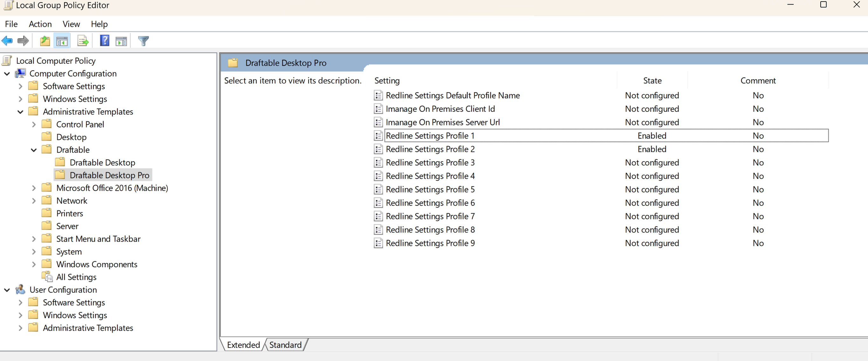The height and width of the screenshot is (361, 868).
Task: Click folder icon in Draftable Desktop Pro header
Action: tap(232, 63)
